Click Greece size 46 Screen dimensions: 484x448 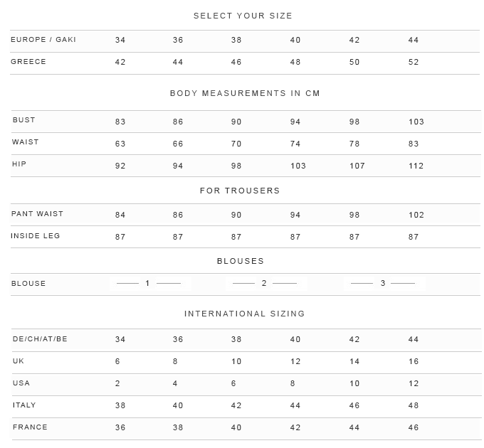tap(236, 63)
